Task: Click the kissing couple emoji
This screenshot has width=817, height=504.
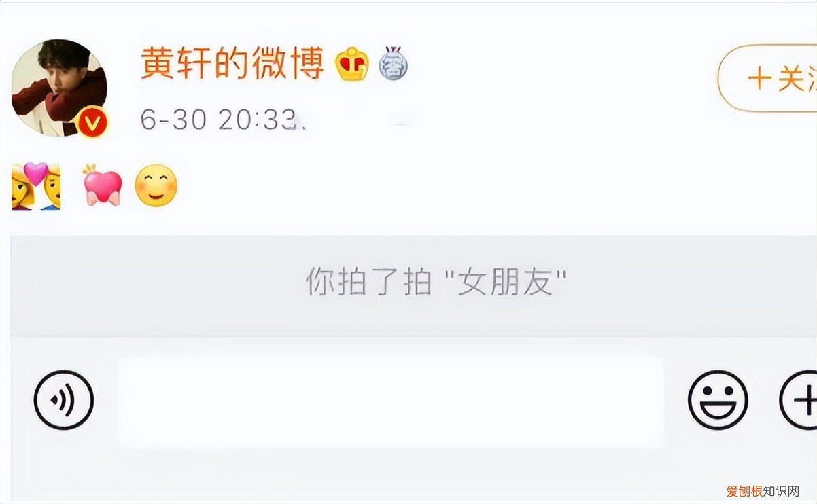Action: point(36,186)
